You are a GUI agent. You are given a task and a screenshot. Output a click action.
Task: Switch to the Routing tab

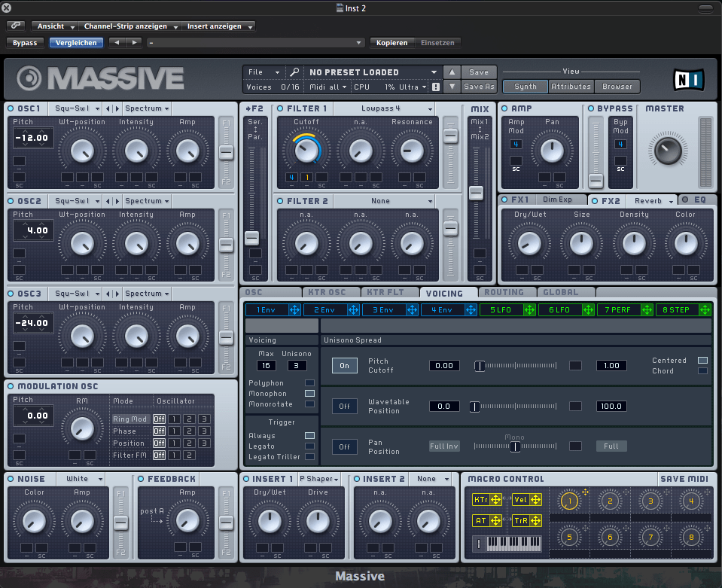click(x=504, y=293)
